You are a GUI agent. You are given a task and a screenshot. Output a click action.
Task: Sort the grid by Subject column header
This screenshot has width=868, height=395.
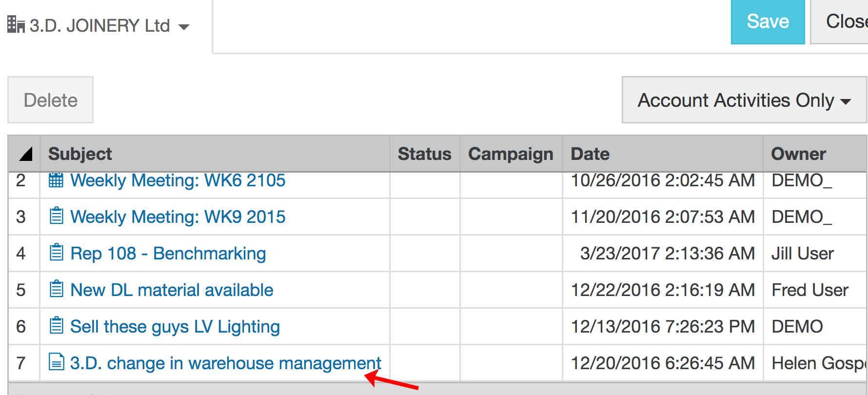[80, 154]
